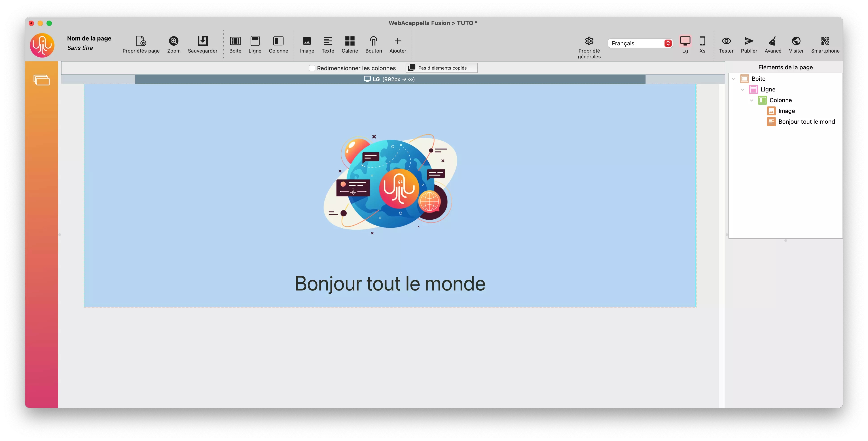Select the Image insertion tool

(x=307, y=45)
